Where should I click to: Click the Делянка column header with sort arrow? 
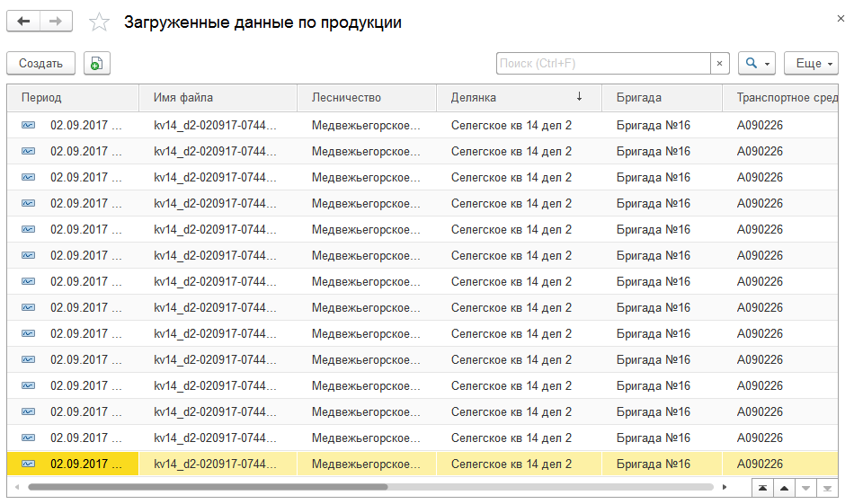pos(519,98)
